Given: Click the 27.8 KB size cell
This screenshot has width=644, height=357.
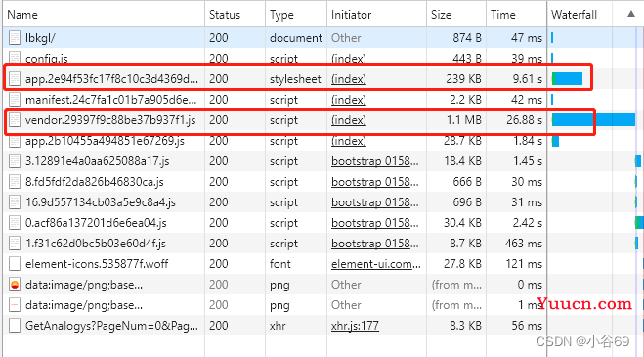Looking at the screenshot, I should pos(462,264).
